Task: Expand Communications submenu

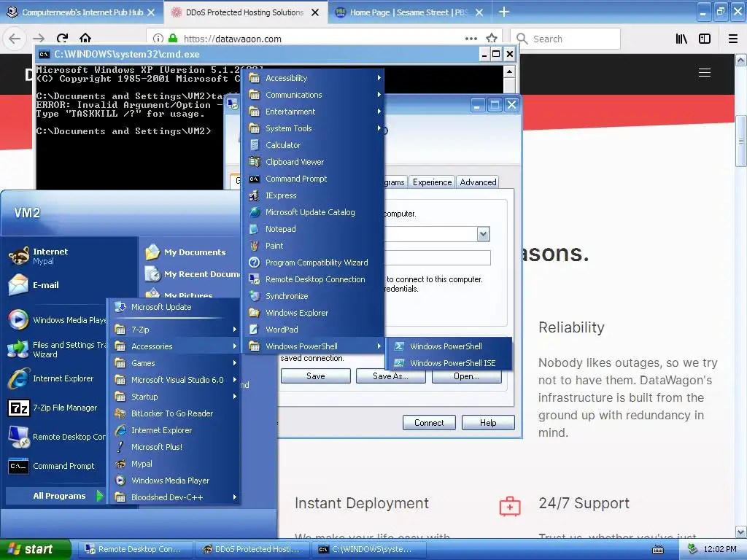Action: tap(314, 95)
